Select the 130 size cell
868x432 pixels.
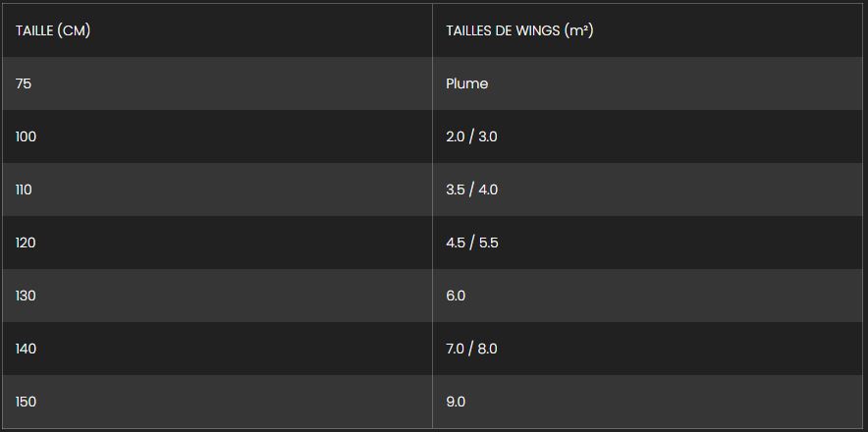[26, 296]
